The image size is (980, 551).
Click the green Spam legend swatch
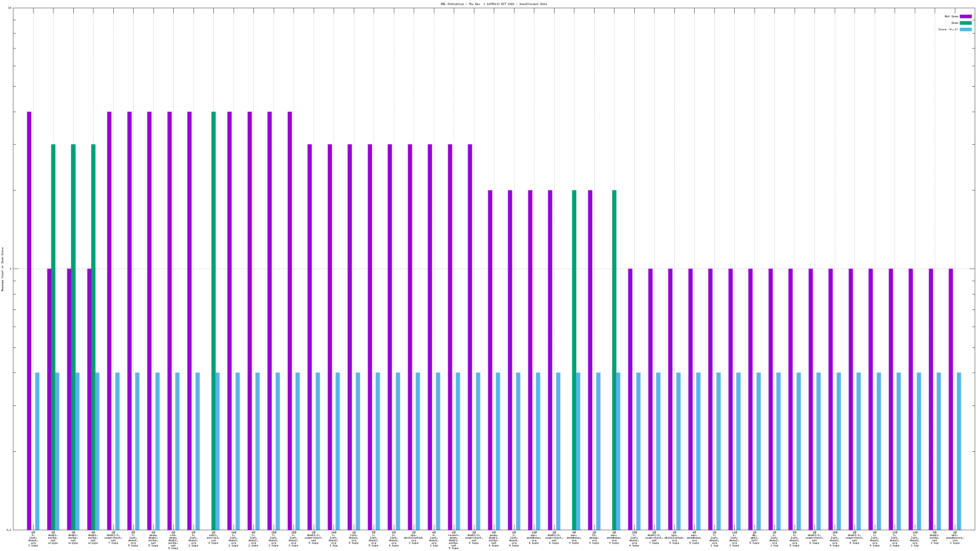tap(966, 23)
